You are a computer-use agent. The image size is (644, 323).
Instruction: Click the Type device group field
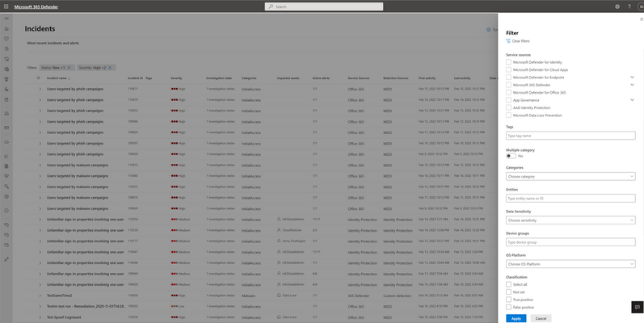[570, 242]
